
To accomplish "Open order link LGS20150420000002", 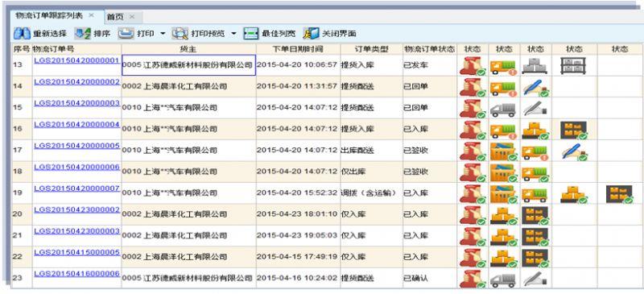I will (77, 82).
